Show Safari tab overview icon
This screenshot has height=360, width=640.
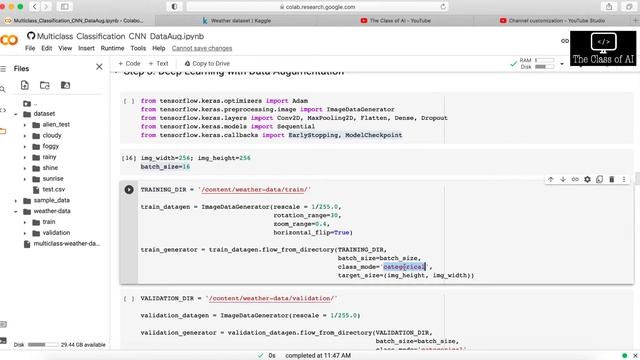[x=629, y=7]
